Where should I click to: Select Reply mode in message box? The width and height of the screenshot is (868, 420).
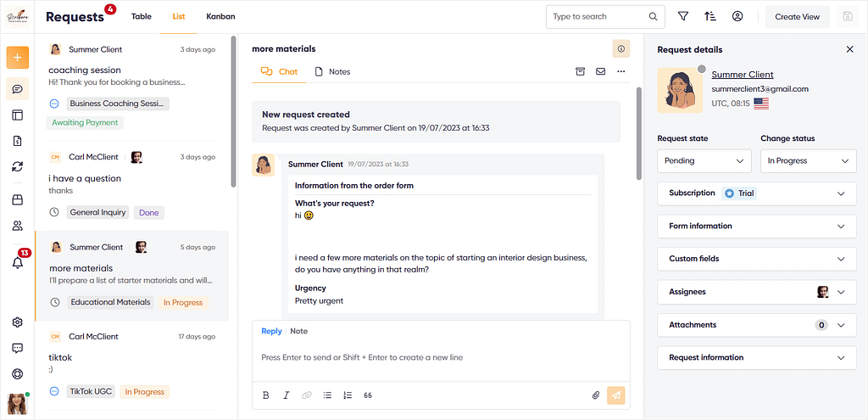tap(271, 331)
